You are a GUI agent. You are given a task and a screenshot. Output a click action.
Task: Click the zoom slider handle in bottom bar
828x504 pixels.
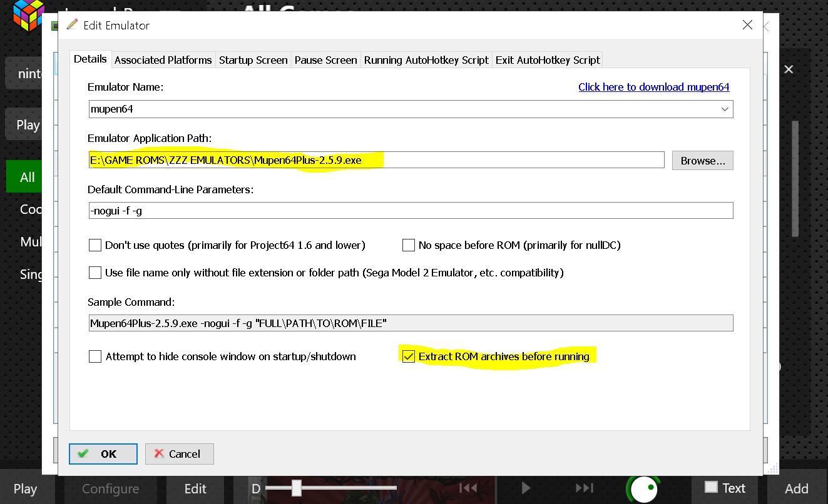pos(297,488)
